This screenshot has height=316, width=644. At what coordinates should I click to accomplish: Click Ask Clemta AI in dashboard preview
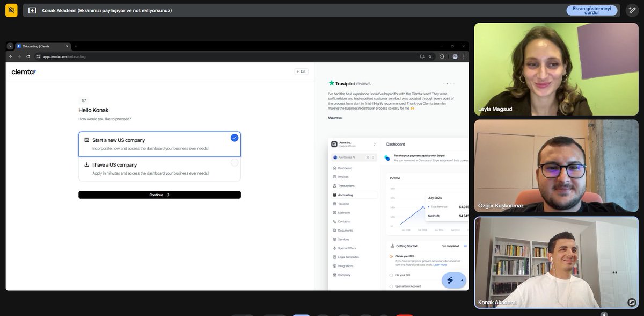354,157
